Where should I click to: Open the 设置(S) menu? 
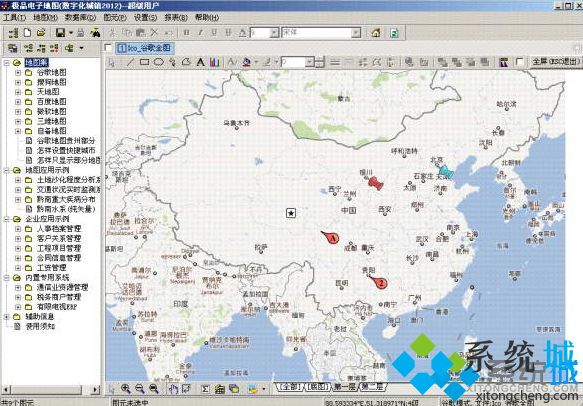coord(145,17)
